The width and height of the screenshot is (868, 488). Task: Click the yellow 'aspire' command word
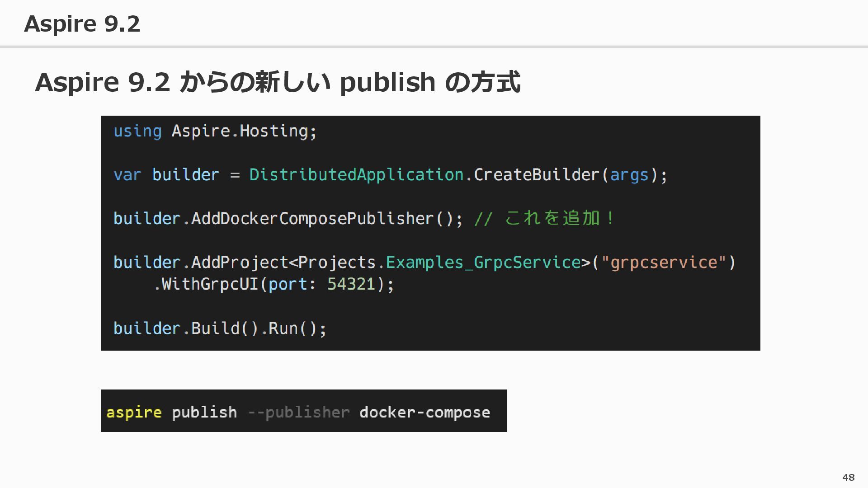tap(134, 412)
